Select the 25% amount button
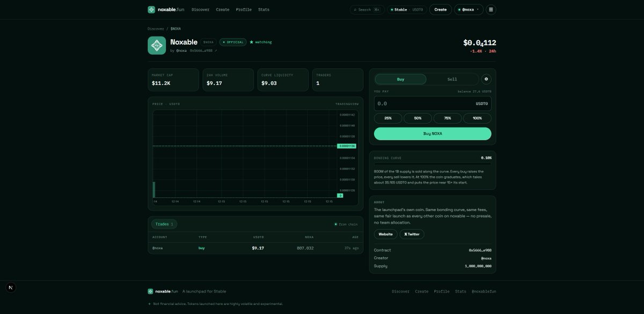This screenshot has height=314, width=644. 388,118
